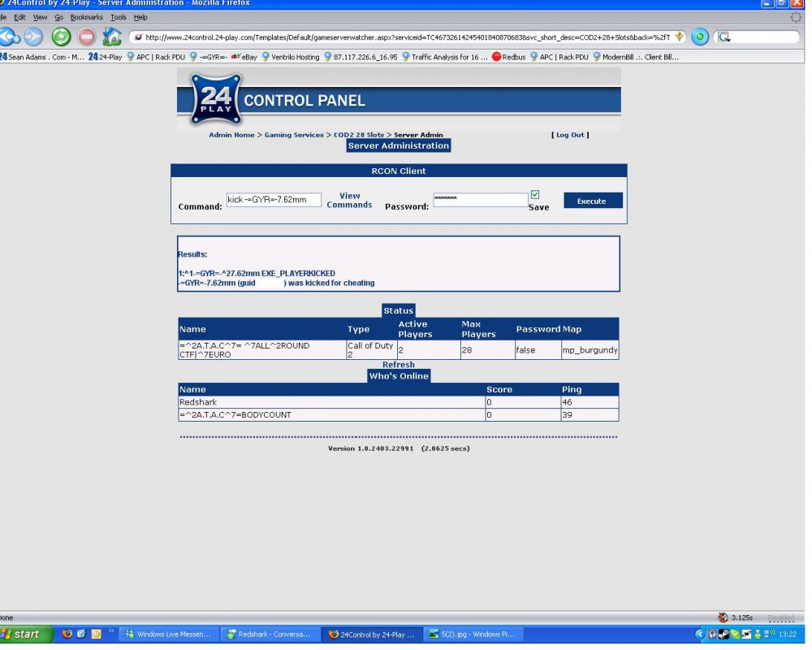
Task: Open the Redbus bookmark
Action: [508, 57]
